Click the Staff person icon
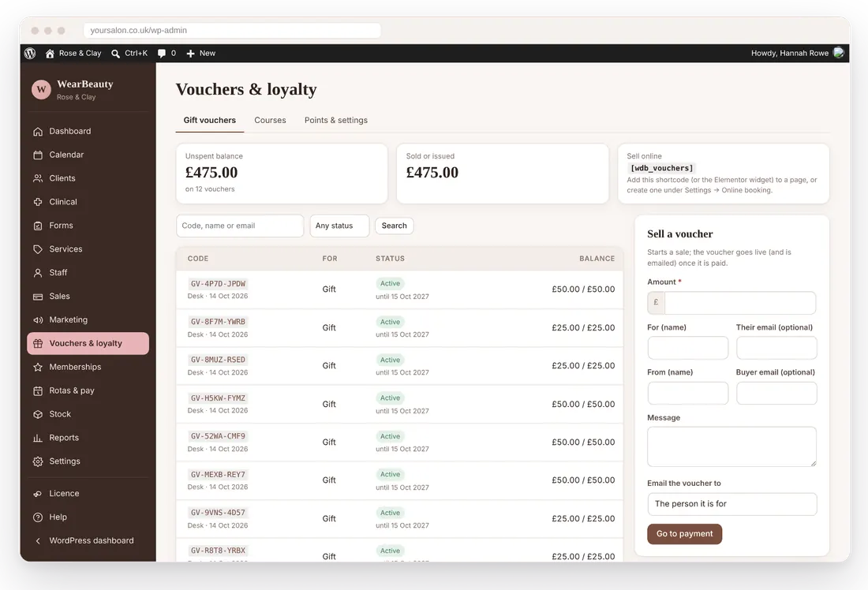Screen dimensions: 868x590 coord(38,273)
